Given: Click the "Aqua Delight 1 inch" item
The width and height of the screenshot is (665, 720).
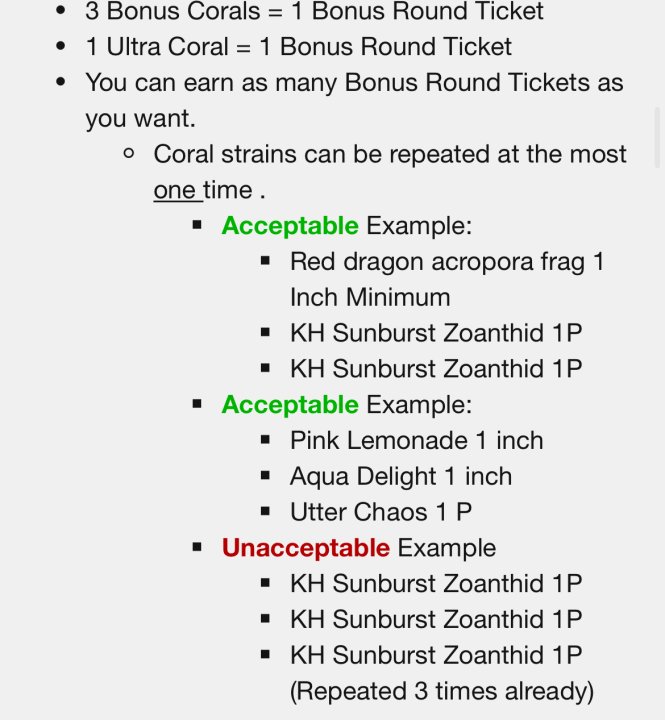Looking at the screenshot, I should (x=401, y=476).
